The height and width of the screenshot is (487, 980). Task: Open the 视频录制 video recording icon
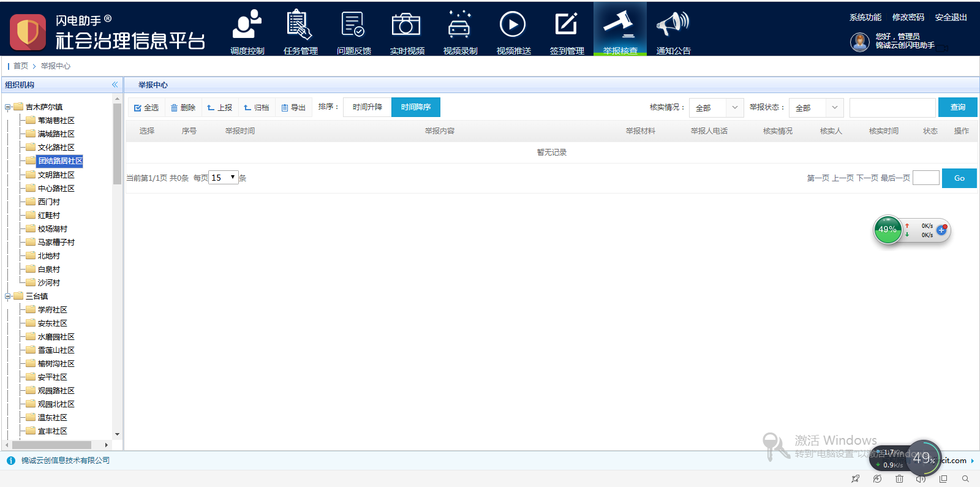pos(460,26)
